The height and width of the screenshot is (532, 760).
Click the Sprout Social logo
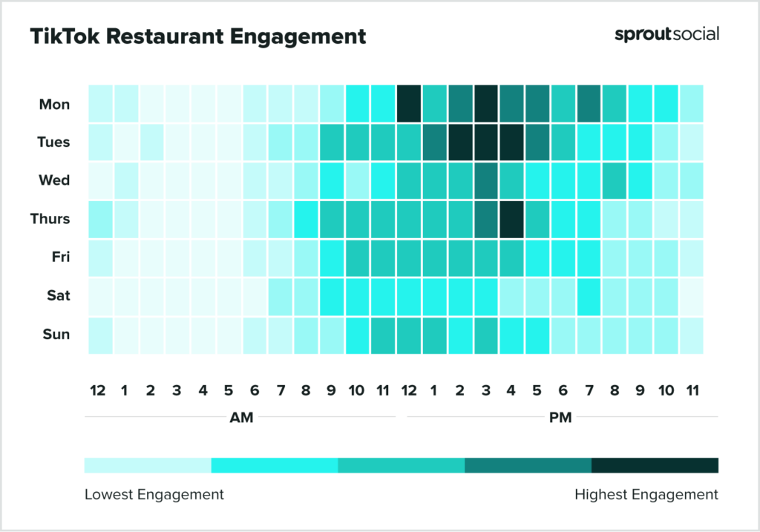(666, 34)
